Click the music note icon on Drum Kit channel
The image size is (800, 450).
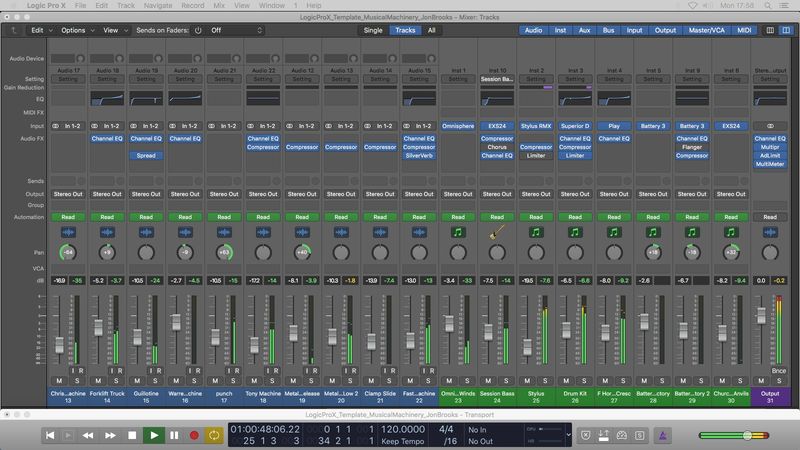pos(575,232)
